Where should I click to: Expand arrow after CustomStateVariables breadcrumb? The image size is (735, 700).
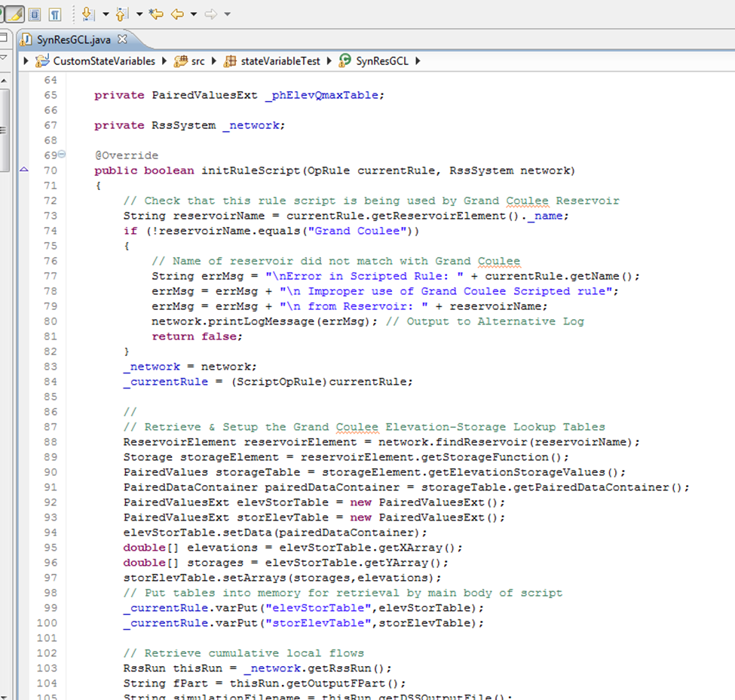[x=164, y=61]
